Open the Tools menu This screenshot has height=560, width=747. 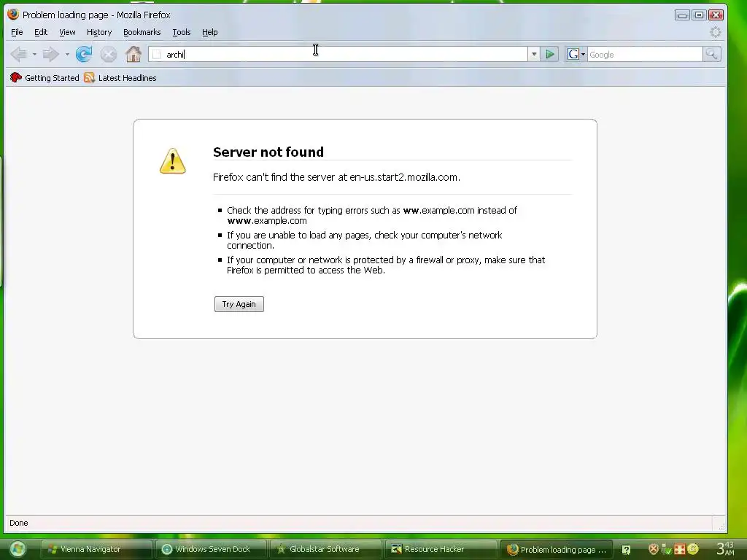[182, 32]
